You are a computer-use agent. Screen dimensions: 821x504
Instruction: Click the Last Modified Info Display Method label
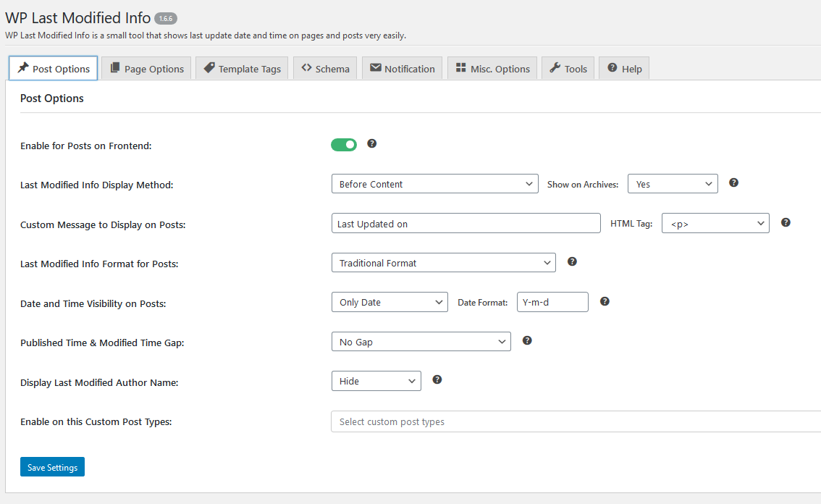tap(97, 185)
